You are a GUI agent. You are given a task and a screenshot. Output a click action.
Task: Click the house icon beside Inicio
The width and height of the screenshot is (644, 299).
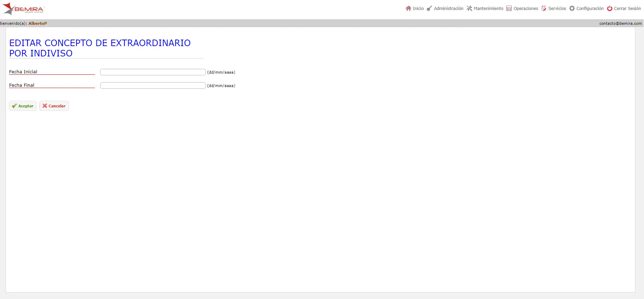[408, 8]
